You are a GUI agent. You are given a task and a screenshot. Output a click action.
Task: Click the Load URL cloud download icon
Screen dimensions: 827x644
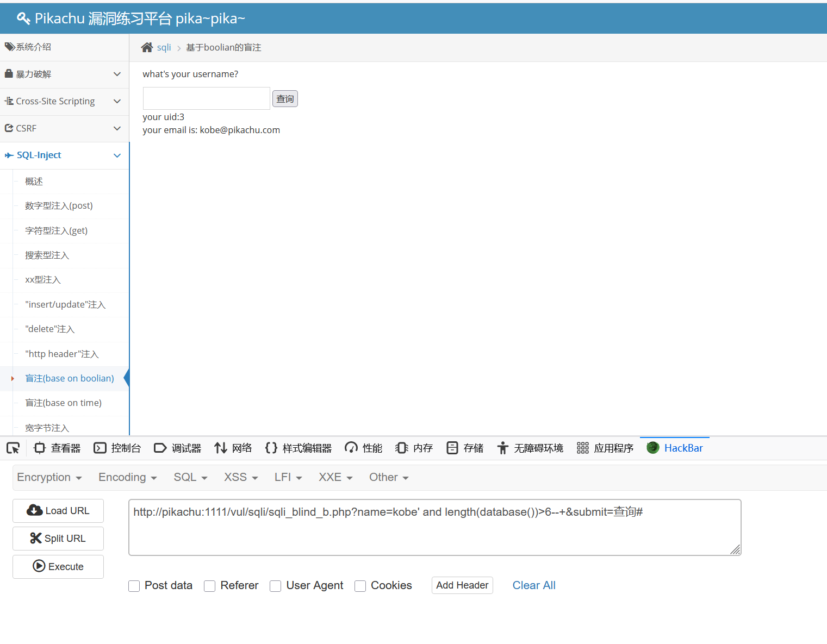[34, 510]
